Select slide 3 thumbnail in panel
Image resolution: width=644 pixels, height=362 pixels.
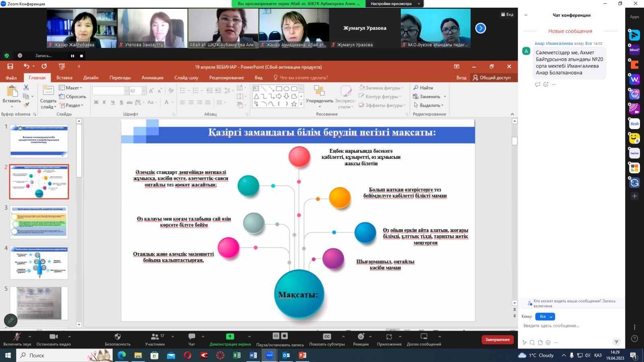pos(39,222)
